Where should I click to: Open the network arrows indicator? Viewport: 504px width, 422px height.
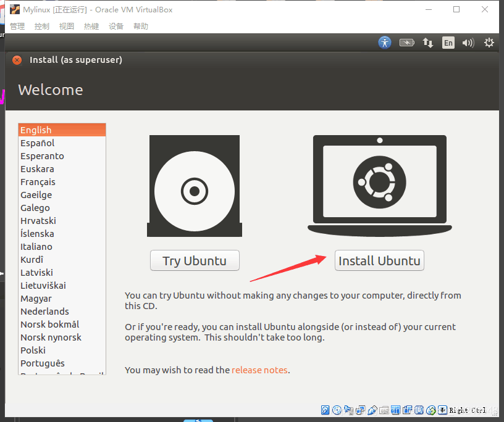coord(428,43)
